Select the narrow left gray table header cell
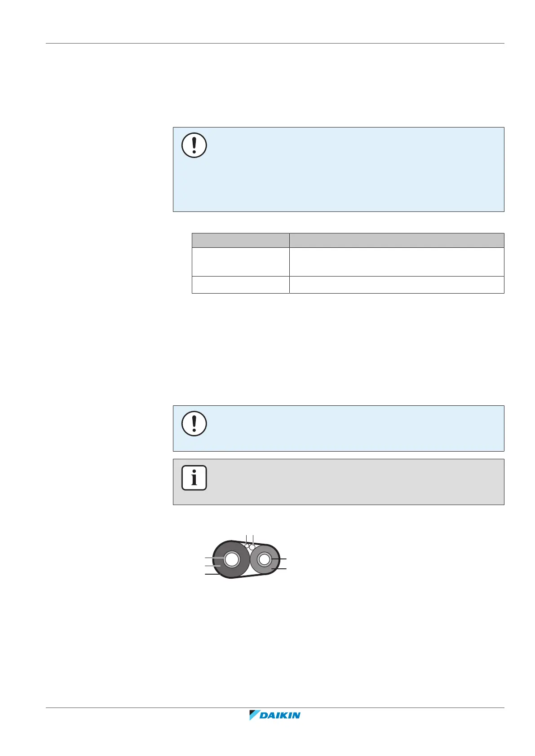Image resolution: width=535 pixels, height=756 pixels. [x=240, y=240]
